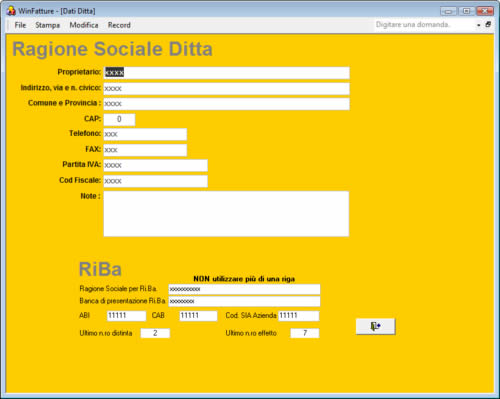Viewport: 500px width, 399px height.
Task: Select the CAB code field
Action: pyautogui.click(x=198, y=316)
